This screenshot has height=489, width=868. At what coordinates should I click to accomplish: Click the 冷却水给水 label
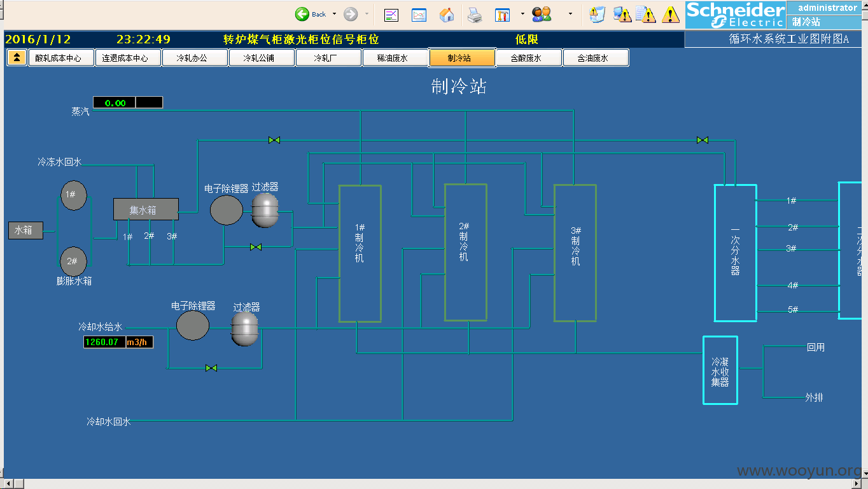click(x=100, y=327)
